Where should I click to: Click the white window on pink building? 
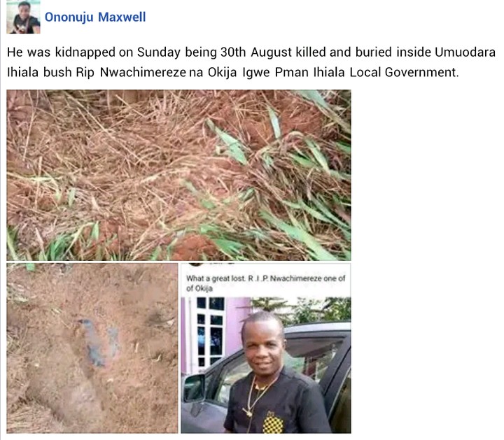pos(209,331)
